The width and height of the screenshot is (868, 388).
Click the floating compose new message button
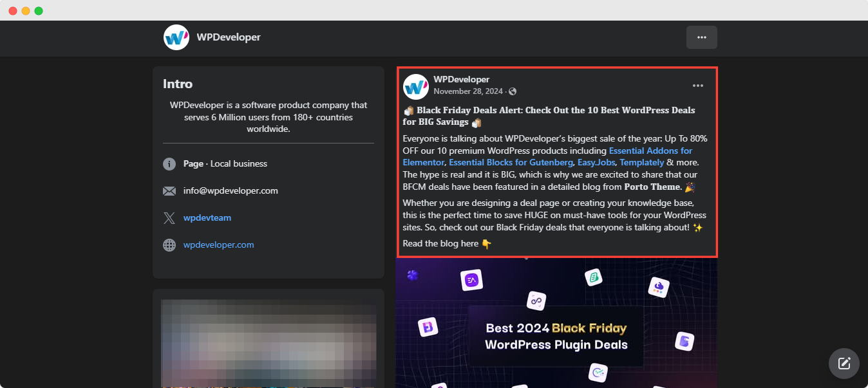click(844, 363)
